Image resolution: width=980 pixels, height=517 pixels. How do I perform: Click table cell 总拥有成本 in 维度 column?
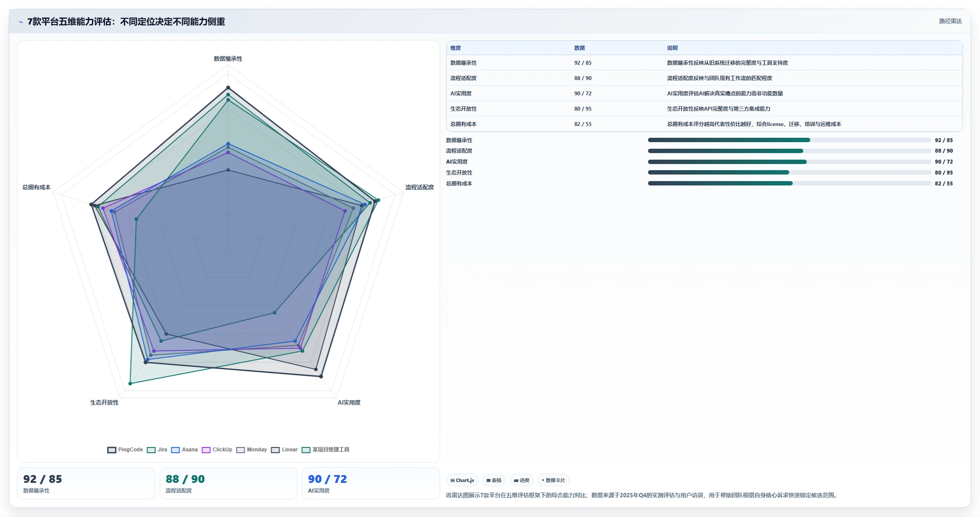pos(463,124)
